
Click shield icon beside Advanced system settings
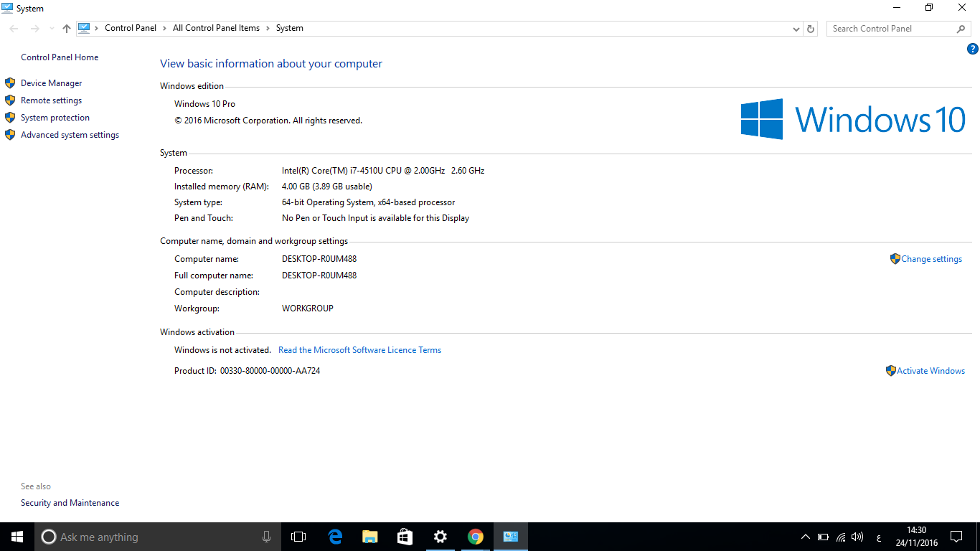(x=10, y=135)
